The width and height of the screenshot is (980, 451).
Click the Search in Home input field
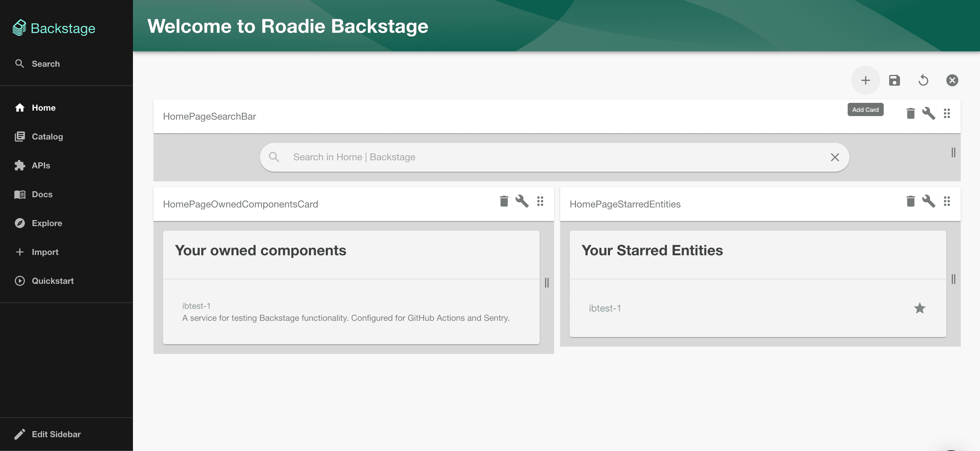point(554,157)
